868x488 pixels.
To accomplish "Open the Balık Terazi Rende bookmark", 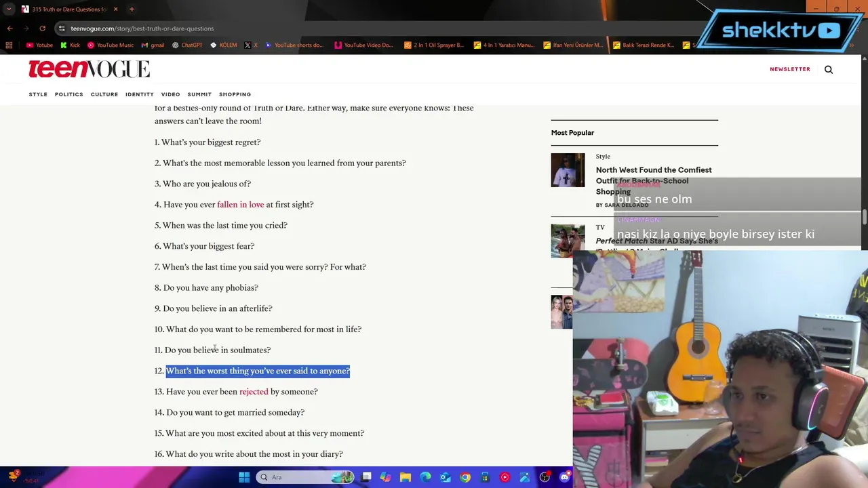I will (x=644, y=45).
